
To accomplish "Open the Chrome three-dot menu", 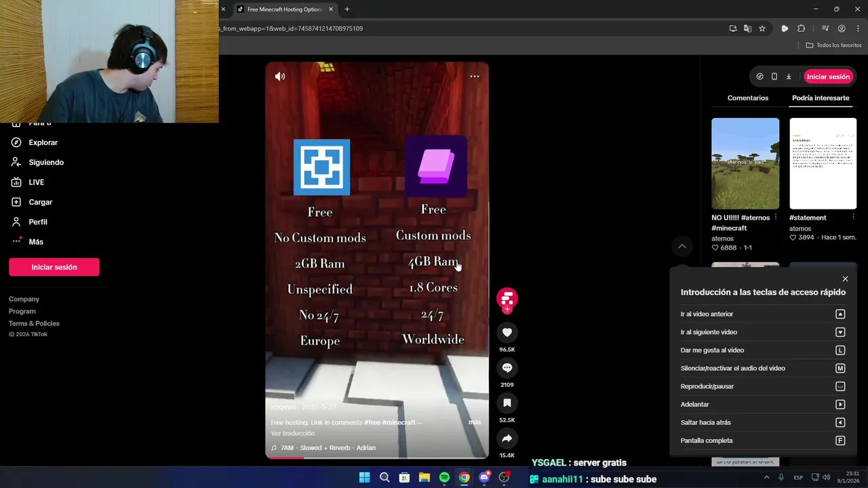I will pos(858,28).
